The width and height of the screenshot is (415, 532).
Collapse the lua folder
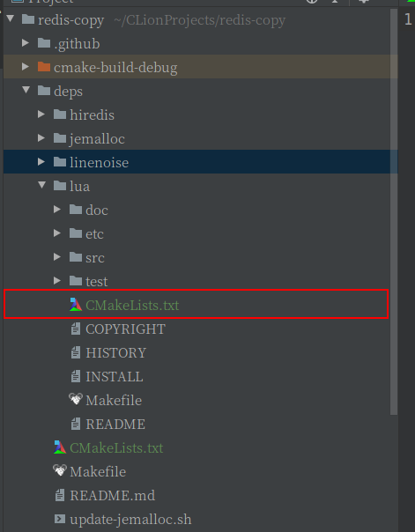pyautogui.click(x=42, y=185)
